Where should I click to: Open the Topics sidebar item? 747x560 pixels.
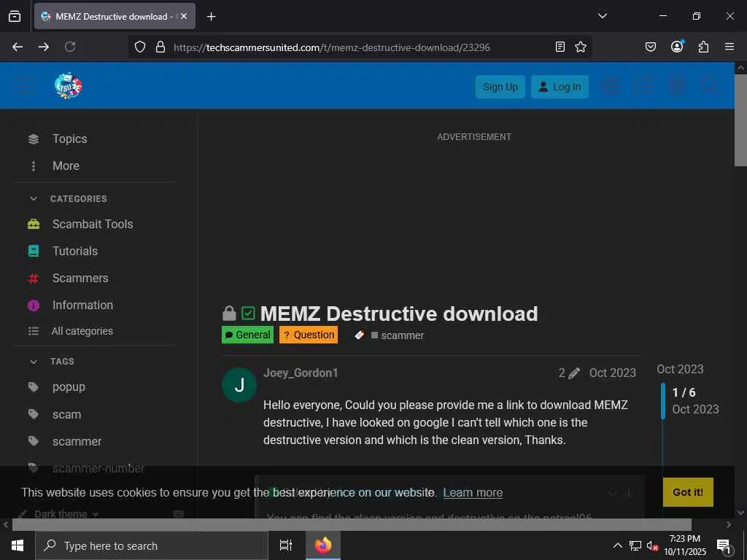point(69,139)
